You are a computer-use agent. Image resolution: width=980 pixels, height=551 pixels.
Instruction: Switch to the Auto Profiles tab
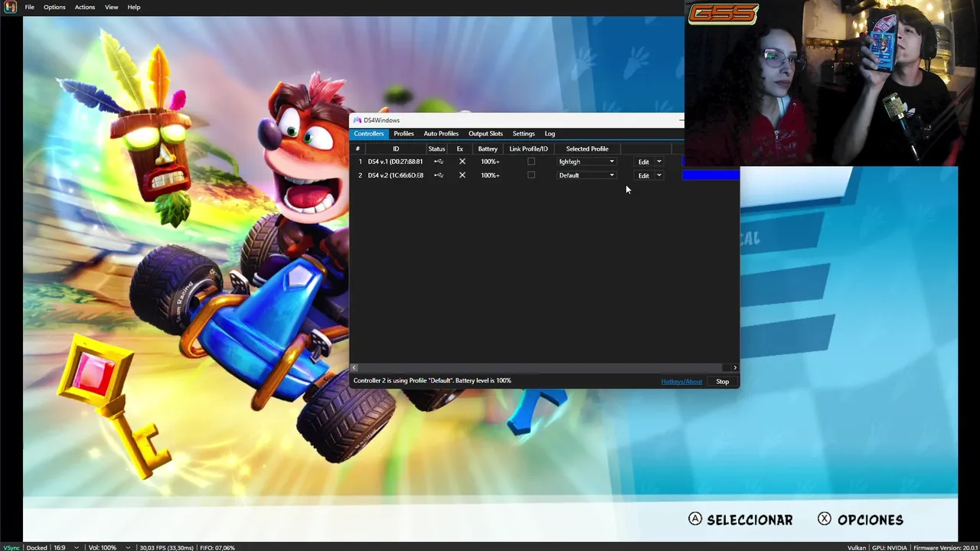click(441, 133)
